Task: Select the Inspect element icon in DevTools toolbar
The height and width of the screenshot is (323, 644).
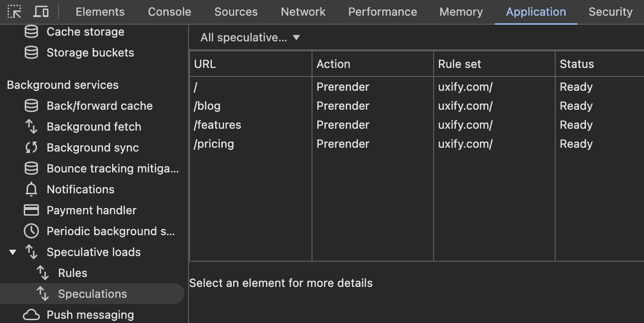Action: point(14,11)
